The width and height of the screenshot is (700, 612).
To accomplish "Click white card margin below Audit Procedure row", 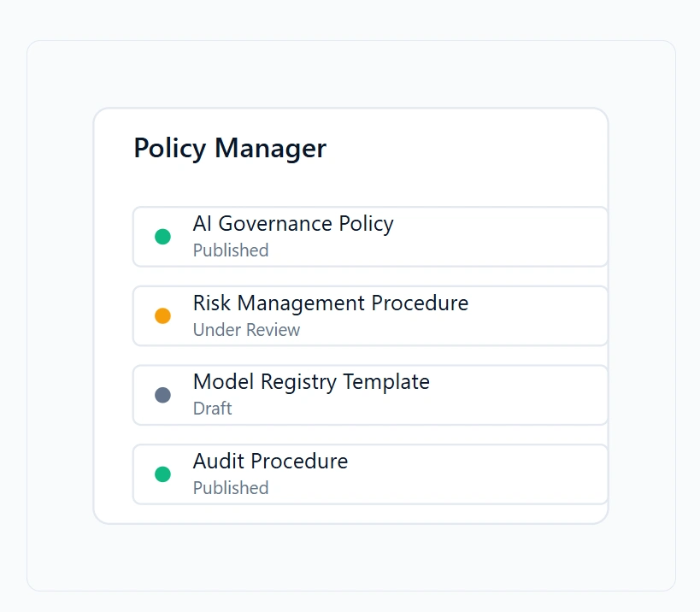I will (x=350, y=514).
